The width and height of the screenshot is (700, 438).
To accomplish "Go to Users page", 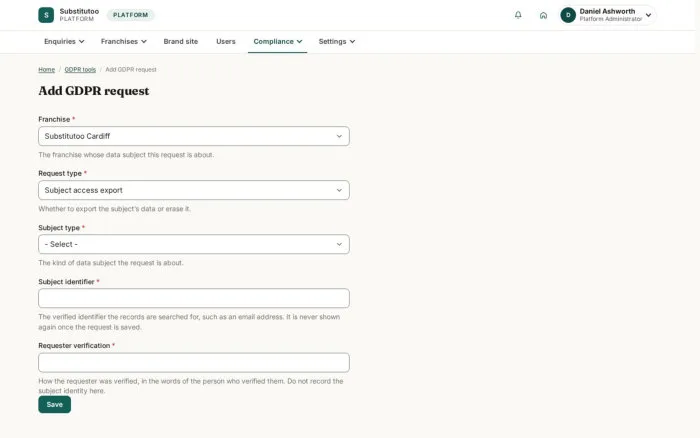I will (225, 41).
